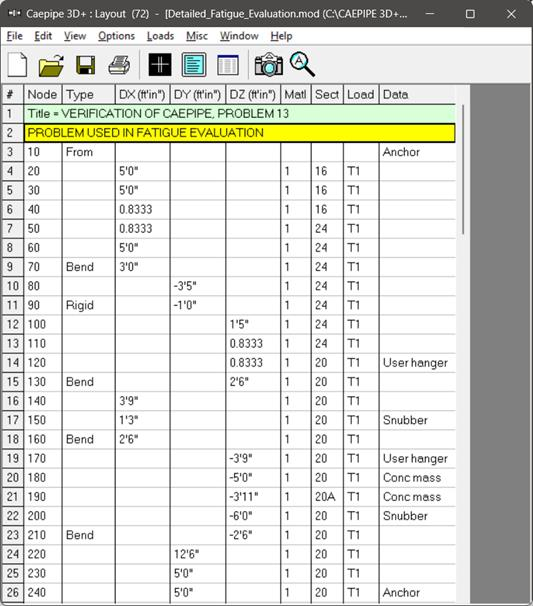This screenshot has width=533, height=606.
Task: Click the magnifying glass Zoom All icon
Action: coord(302,64)
